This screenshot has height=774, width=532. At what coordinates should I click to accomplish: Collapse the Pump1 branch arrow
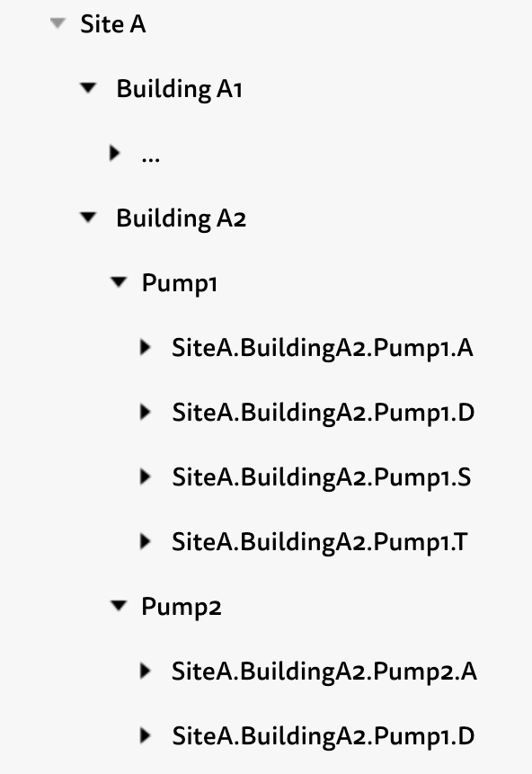tap(119, 282)
